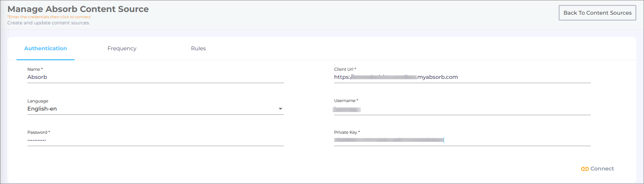Click the Name field label
Screen dimensions: 644x184
[x=35, y=69]
